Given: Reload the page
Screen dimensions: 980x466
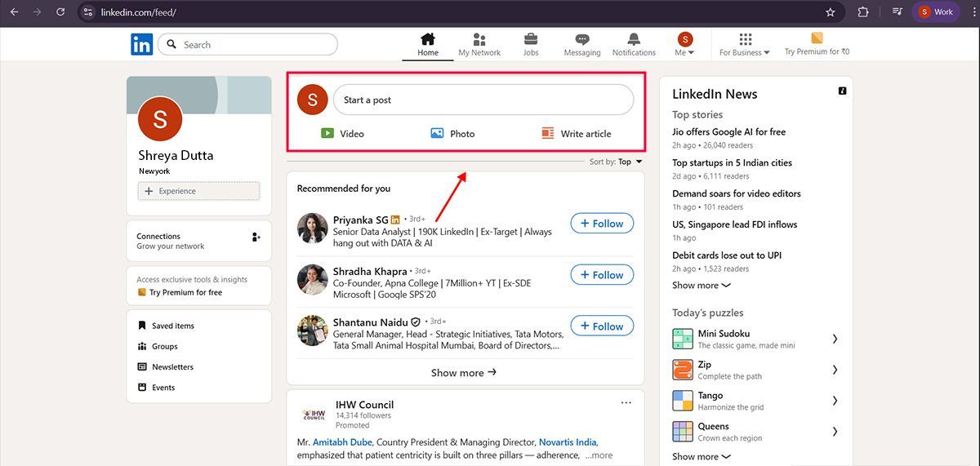Looking at the screenshot, I should coord(60,12).
